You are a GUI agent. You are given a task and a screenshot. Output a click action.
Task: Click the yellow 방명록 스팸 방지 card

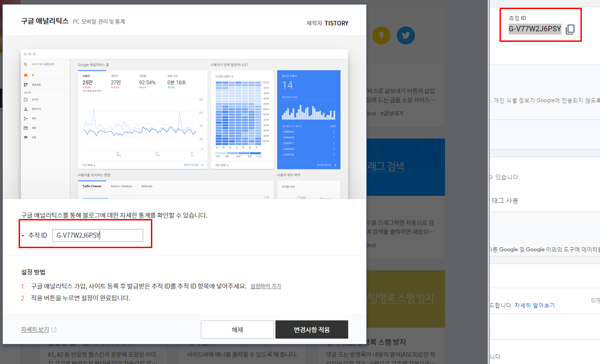(405, 299)
